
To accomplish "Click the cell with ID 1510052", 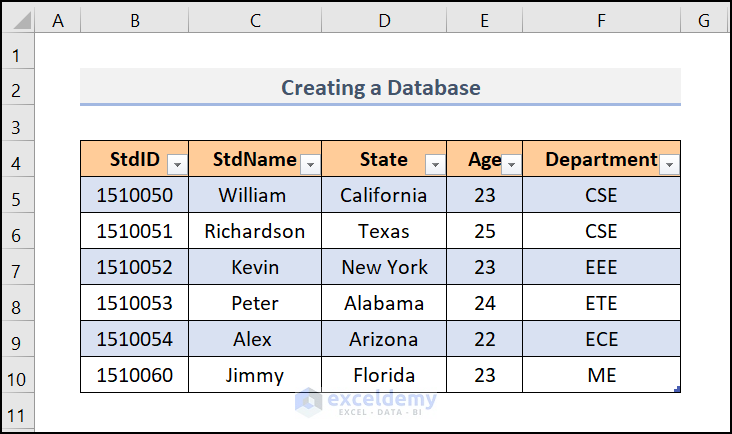I will 134,268.
